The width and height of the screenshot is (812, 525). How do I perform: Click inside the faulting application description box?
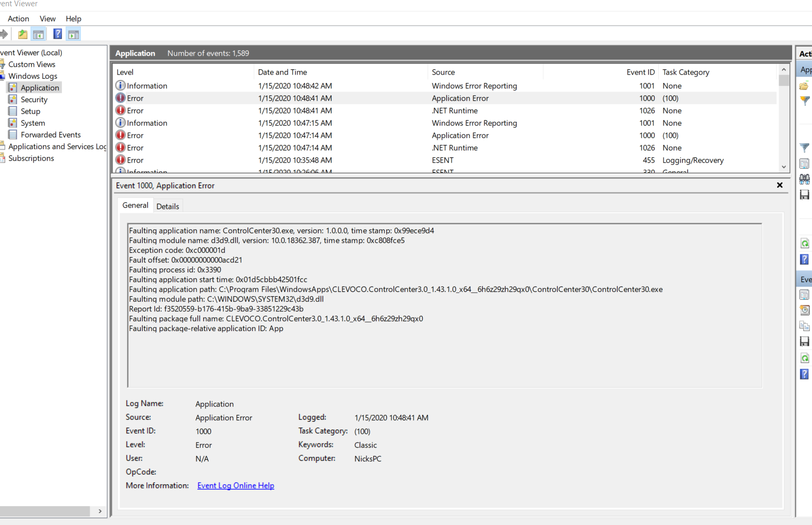[445, 306]
